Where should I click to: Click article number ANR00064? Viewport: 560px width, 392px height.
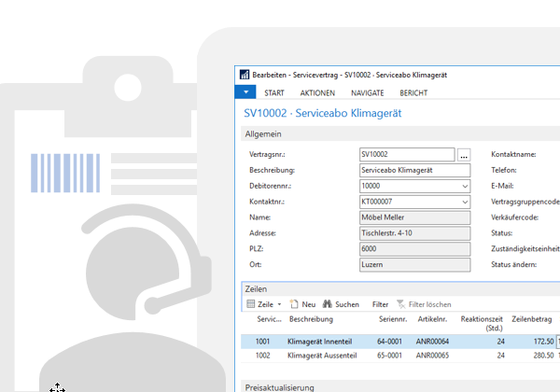432,342
